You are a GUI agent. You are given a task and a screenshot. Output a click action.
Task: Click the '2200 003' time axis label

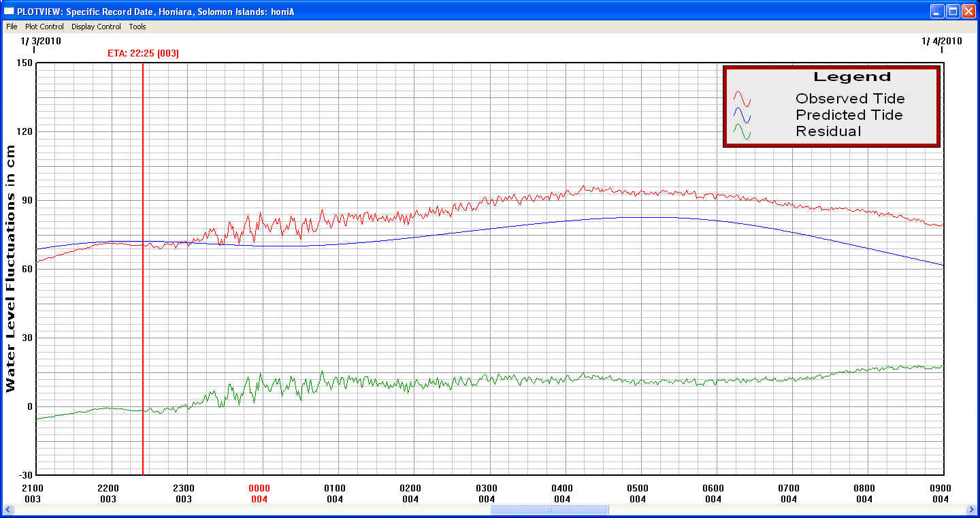pyautogui.click(x=108, y=493)
